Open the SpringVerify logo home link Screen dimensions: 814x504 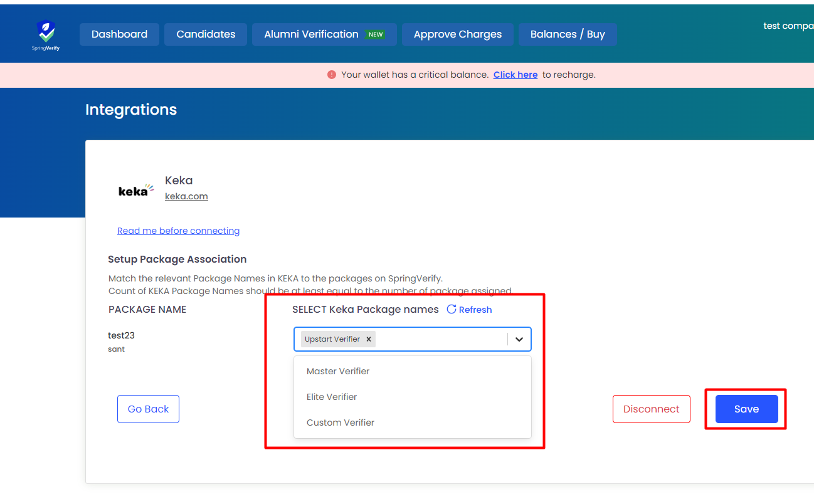tap(46, 35)
